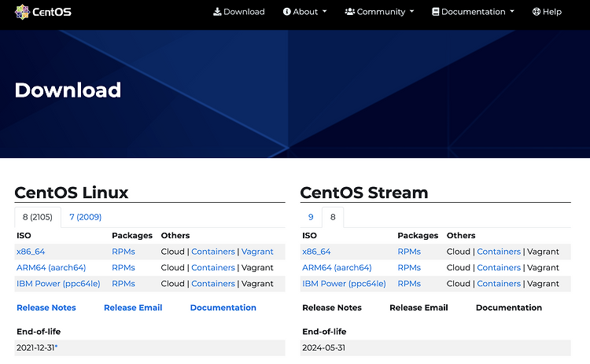Click the CentOS logo icon

pos(22,12)
